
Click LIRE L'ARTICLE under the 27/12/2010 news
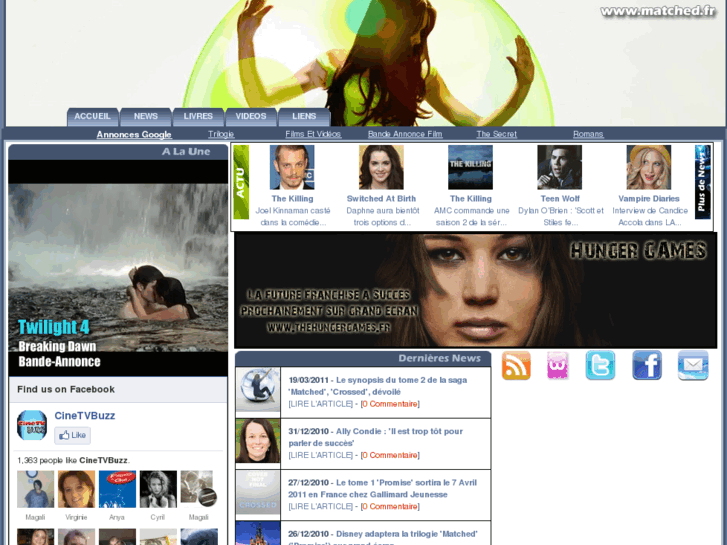coord(320,507)
